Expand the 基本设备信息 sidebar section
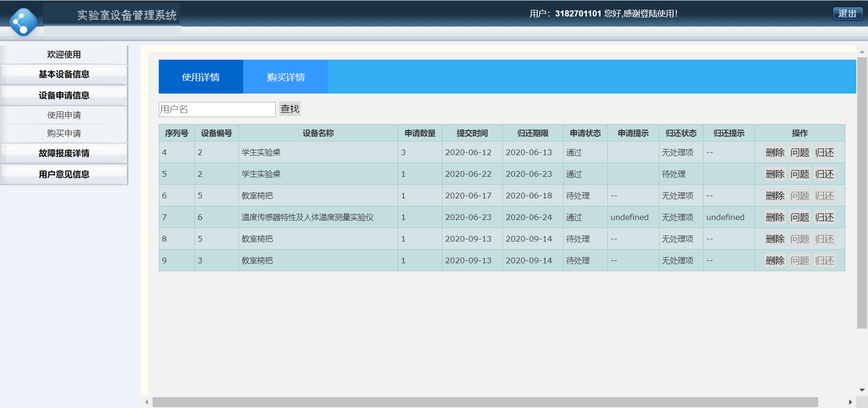This screenshot has width=868, height=408. (64, 74)
